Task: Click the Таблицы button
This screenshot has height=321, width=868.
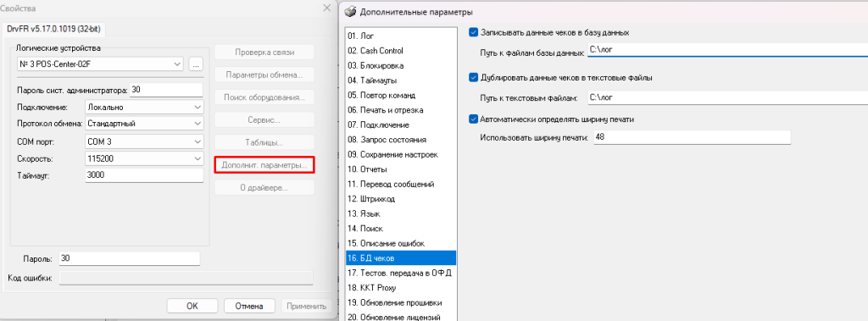Action: [x=264, y=143]
